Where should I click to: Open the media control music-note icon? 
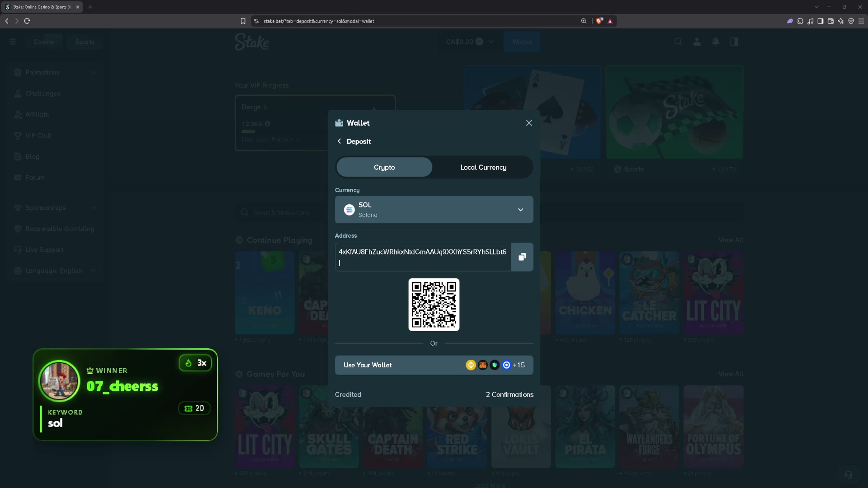pyautogui.click(x=811, y=21)
